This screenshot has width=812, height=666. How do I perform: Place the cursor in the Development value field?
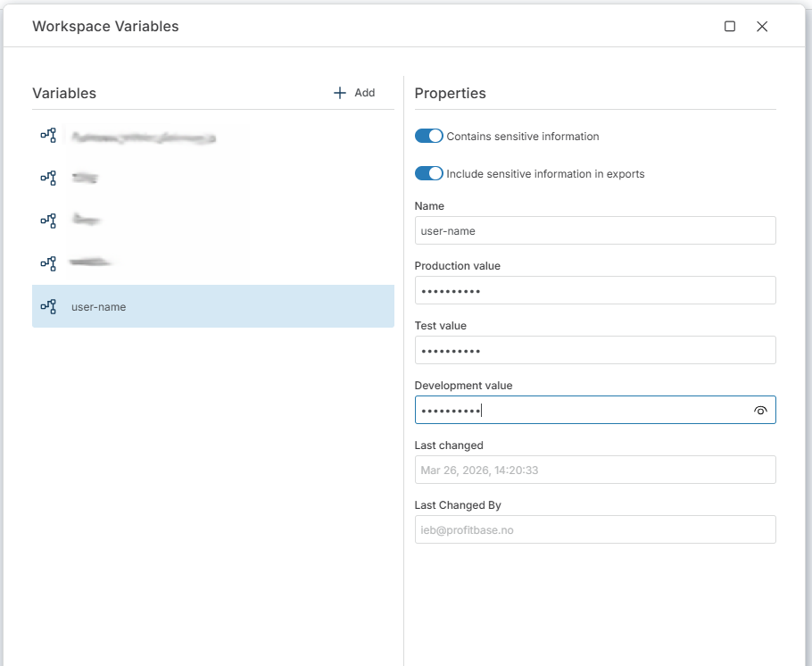580,410
